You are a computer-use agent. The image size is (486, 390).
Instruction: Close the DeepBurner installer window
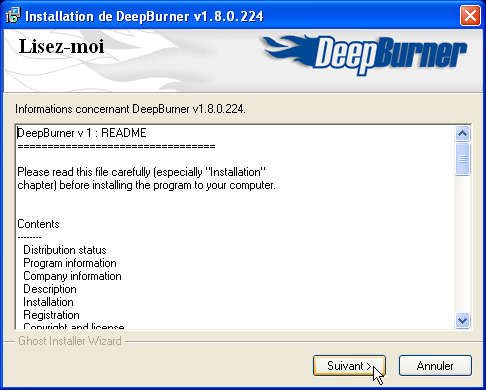[x=470, y=16]
